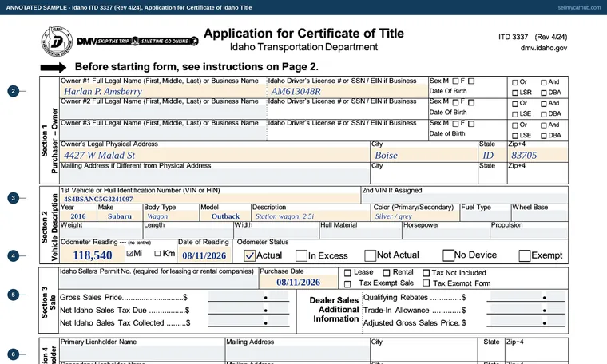
Task: Click the sellmycarhub.com link in header
Action: pyautogui.click(x=579, y=7)
